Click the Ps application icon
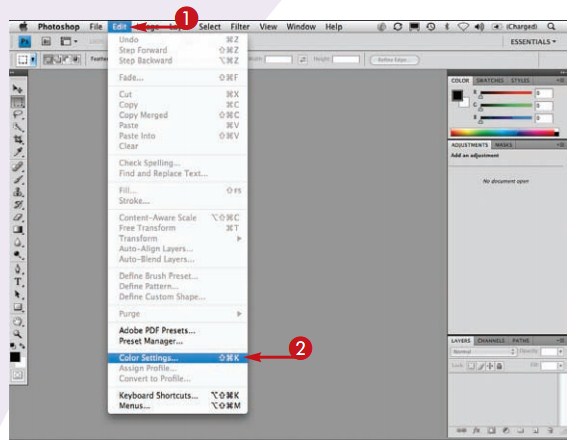Viewport: 579px width, 441px height. [25, 42]
